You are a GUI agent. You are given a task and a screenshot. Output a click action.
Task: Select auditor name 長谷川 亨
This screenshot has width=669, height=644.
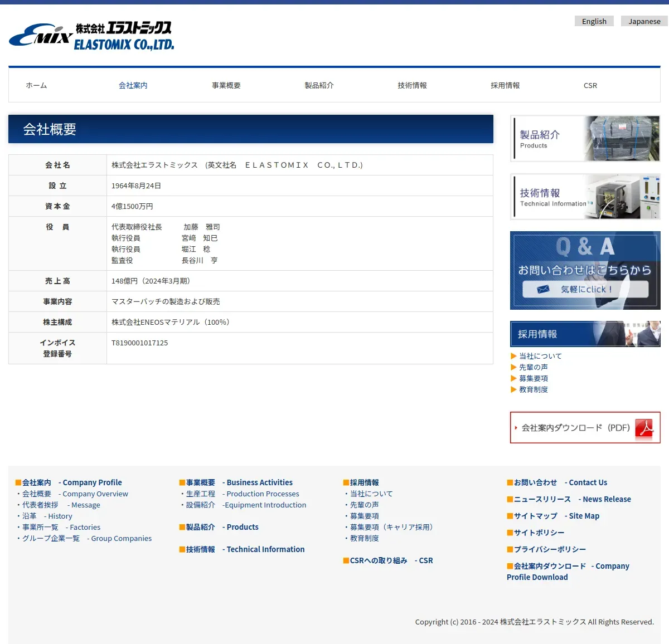(200, 260)
